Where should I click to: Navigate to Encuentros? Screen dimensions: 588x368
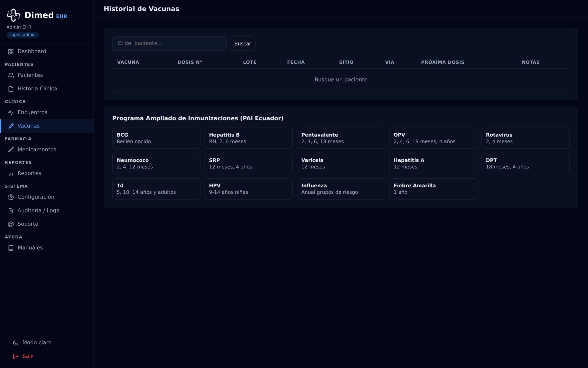(x=47, y=112)
